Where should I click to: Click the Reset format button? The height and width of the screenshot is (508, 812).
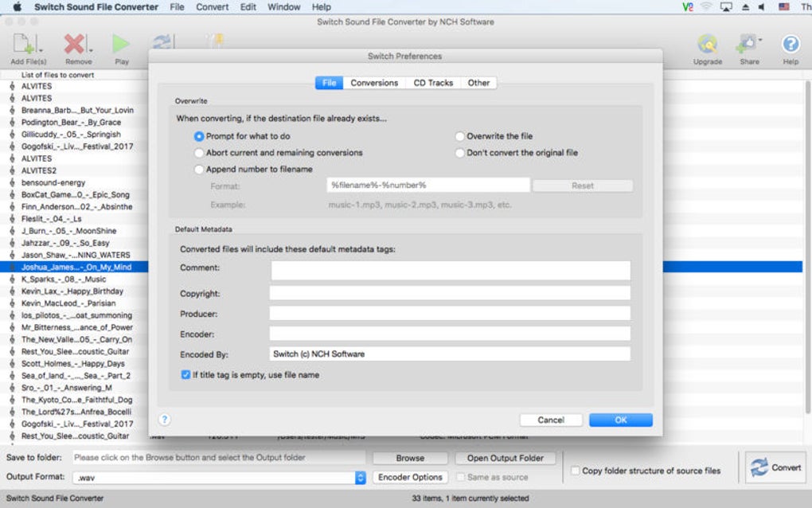pyautogui.click(x=583, y=186)
